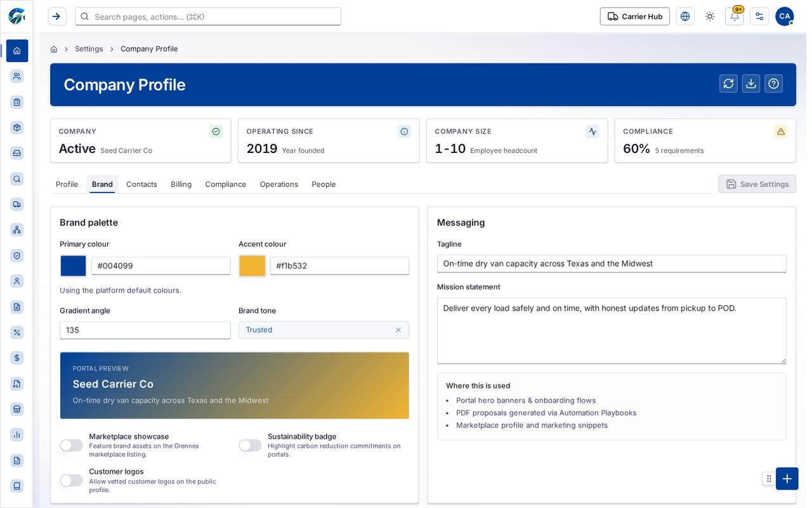Open the inbox tray sidebar icon
The image size is (812, 508).
(x=17, y=153)
